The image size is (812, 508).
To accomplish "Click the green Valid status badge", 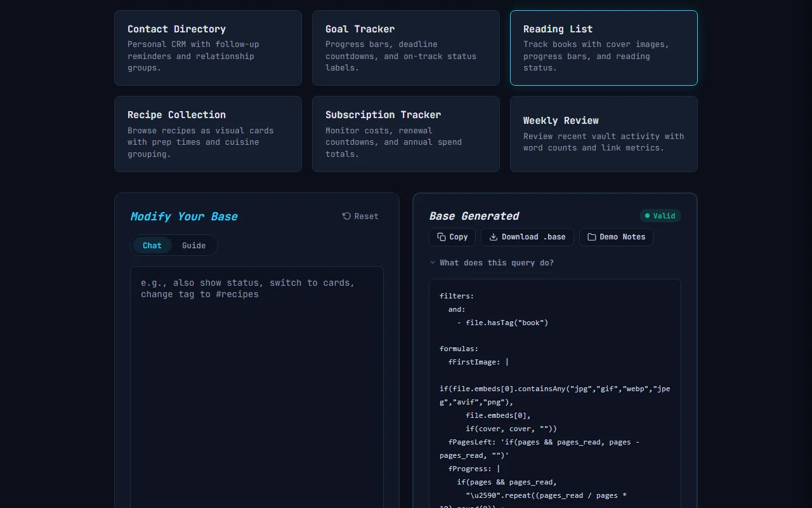I will tap(660, 216).
